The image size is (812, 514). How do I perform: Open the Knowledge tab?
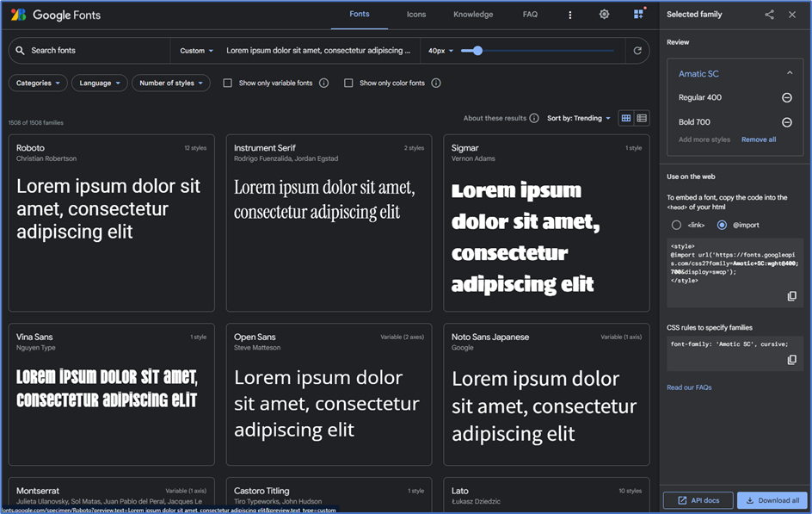[x=473, y=15]
